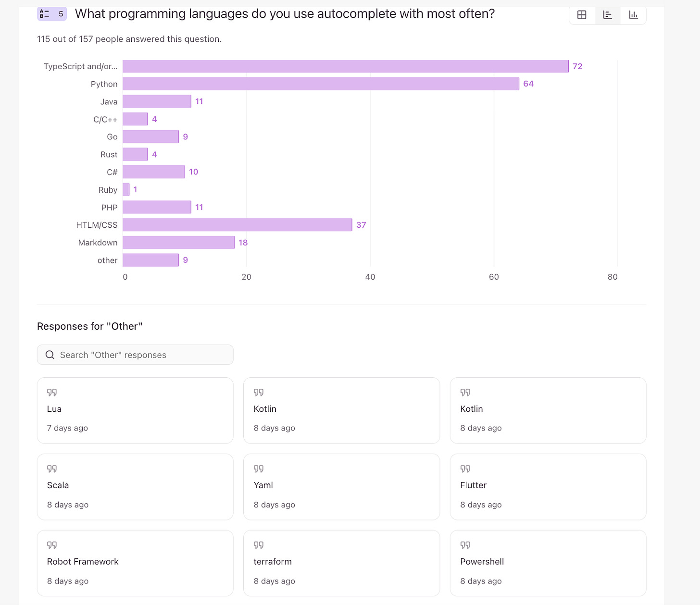Click the TypeScript bar showing 72
Image resolution: width=700 pixels, height=605 pixels.
point(345,66)
